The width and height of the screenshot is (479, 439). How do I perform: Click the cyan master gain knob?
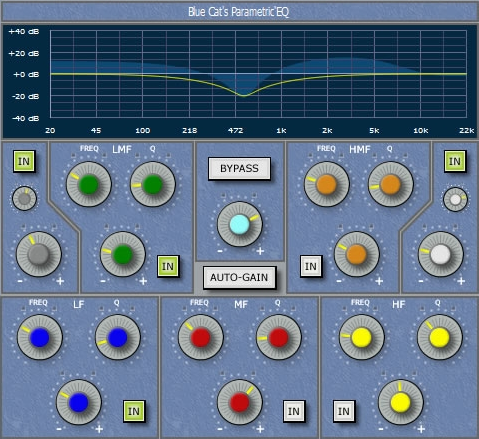click(240, 224)
